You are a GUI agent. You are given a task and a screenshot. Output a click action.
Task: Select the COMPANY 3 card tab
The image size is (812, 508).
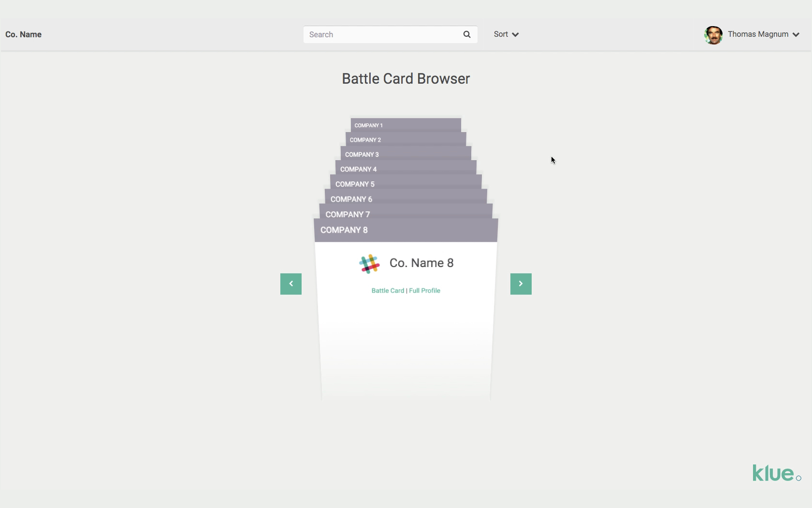tap(406, 154)
